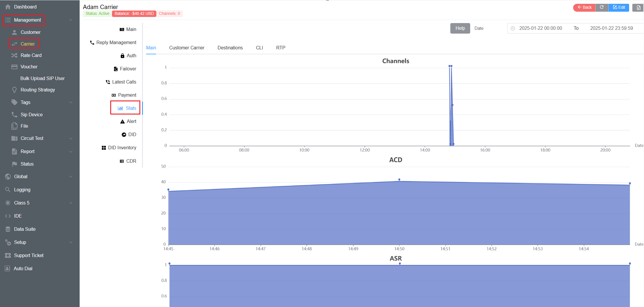This screenshot has height=307, width=644.
Task: Click the gray Help button
Action: (x=460, y=28)
